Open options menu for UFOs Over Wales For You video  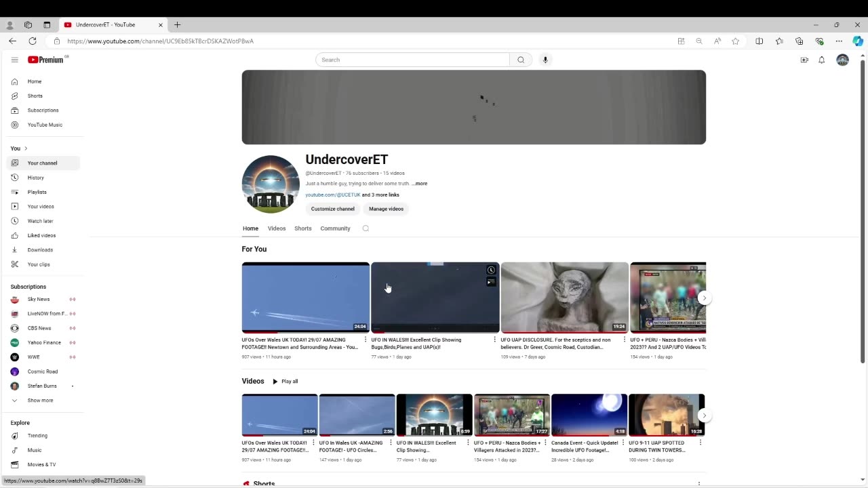point(366,340)
